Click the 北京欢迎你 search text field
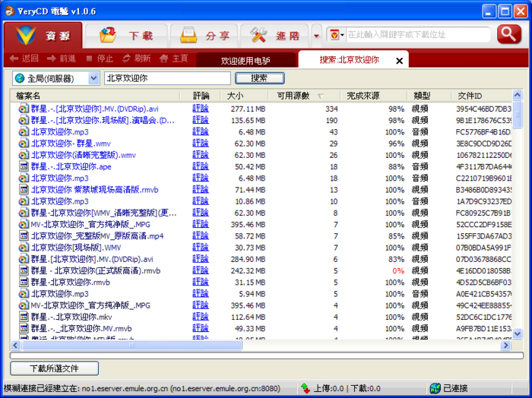Viewport: 532px width, 398px height. point(167,78)
